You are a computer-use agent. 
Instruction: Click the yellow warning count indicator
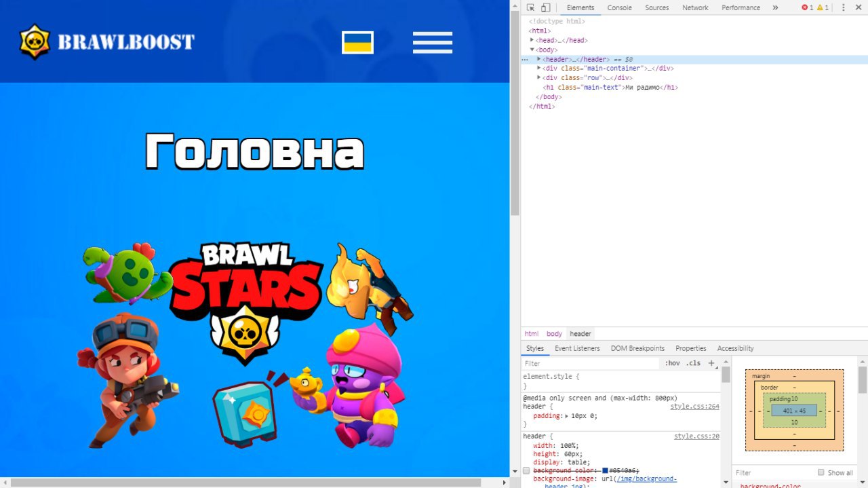[x=823, y=7]
